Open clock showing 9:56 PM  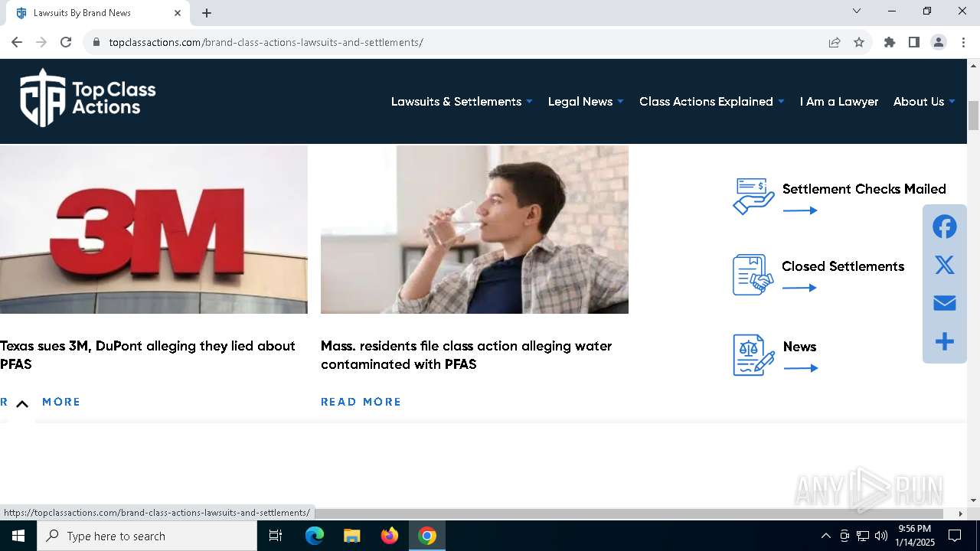point(915,536)
